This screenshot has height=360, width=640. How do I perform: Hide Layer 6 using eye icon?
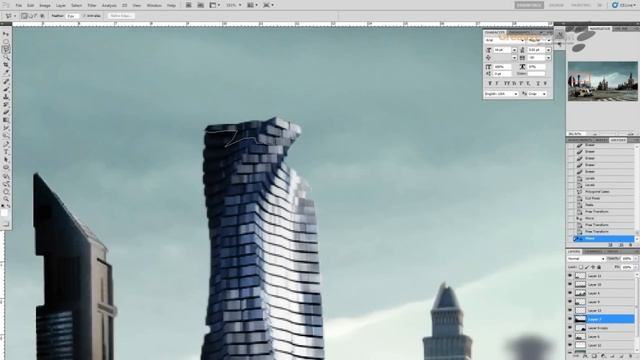point(570,337)
